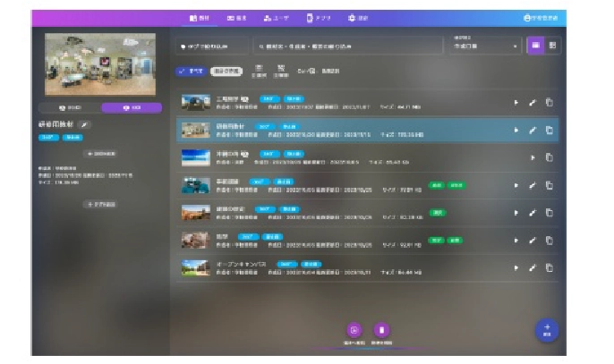Open the factory building thumbnail in the list

[x=196, y=103]
